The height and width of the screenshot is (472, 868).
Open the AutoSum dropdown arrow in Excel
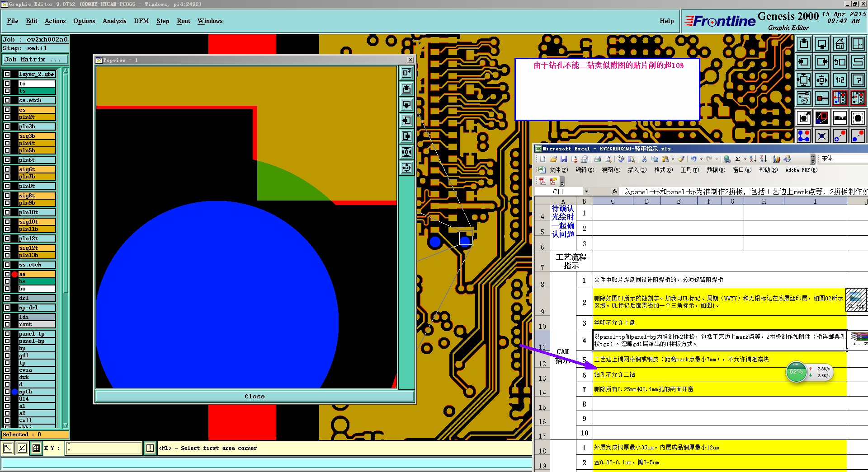pos(745,159)
